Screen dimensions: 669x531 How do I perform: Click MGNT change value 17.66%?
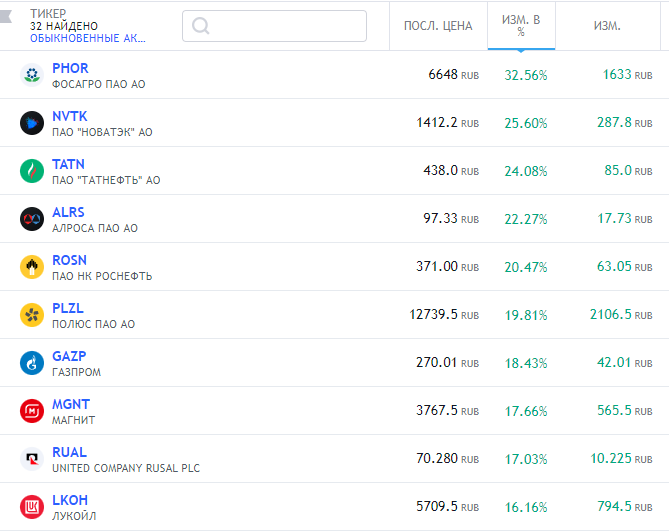[x=526, y=411]
